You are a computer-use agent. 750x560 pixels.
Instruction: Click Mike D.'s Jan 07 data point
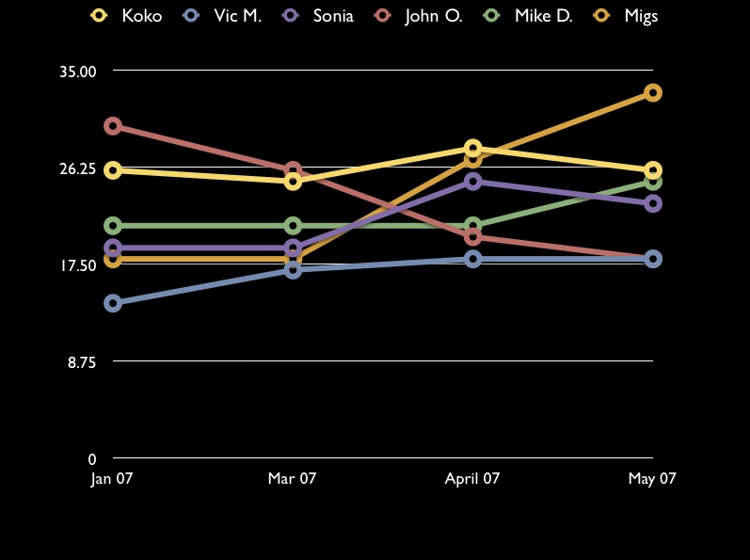(x=113, y=226)
